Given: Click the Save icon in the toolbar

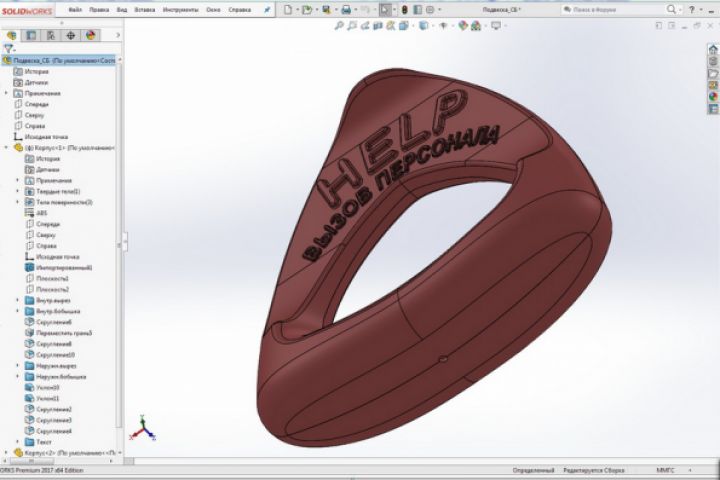Looking at the screenshot, I should pos(326,9).
